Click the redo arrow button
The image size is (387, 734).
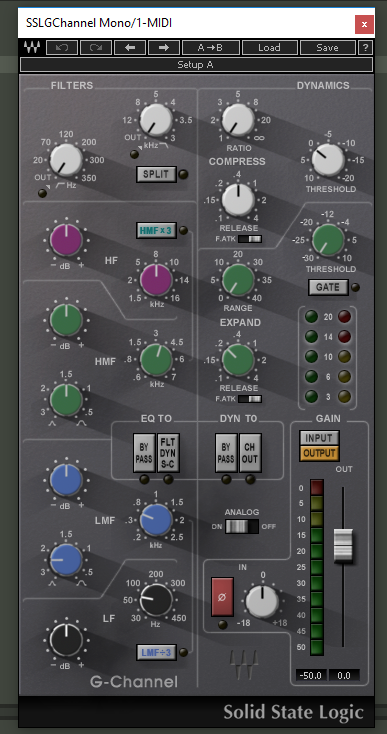pos(96,47)
